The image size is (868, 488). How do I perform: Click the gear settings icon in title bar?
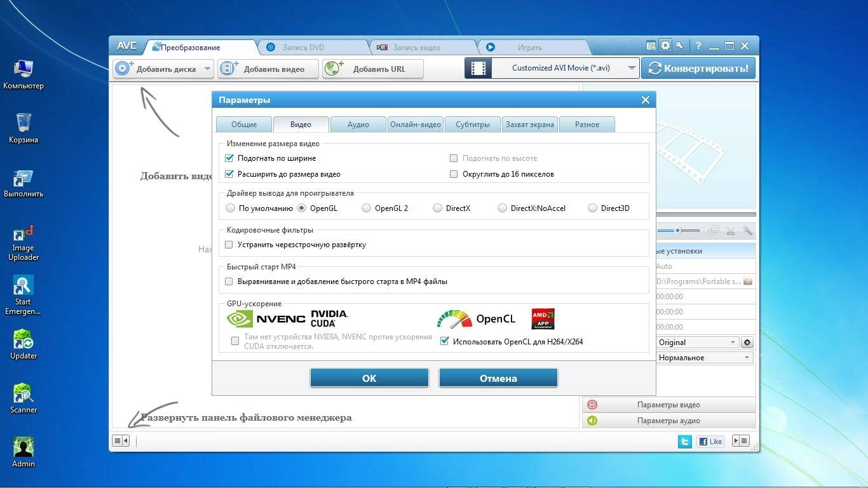tap(665, 46)
